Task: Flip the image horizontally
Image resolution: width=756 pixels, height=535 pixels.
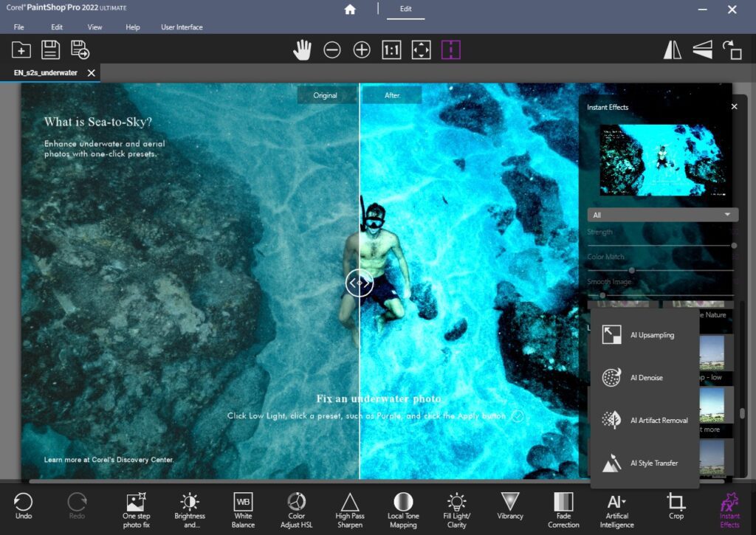Action: pyautogui.click(x=674, y=49)
